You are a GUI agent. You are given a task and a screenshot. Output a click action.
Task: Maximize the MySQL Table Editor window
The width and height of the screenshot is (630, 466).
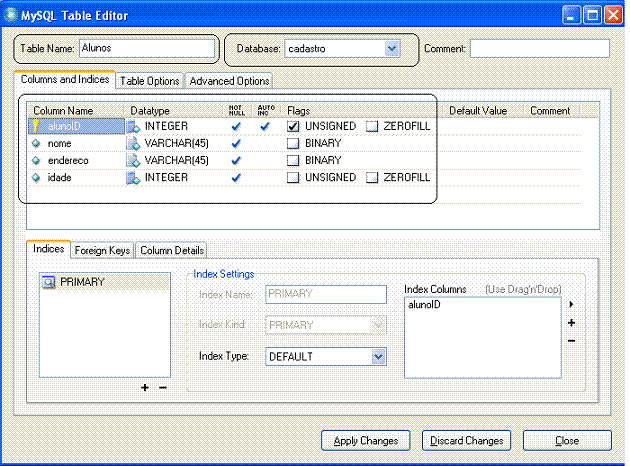click(592, 16)
